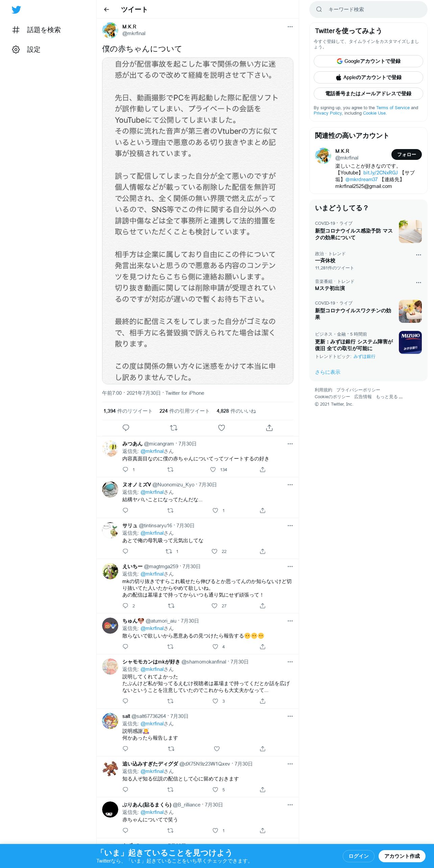
Task: Click the キーワード検索 search field
Action: (x=368, y=9)
